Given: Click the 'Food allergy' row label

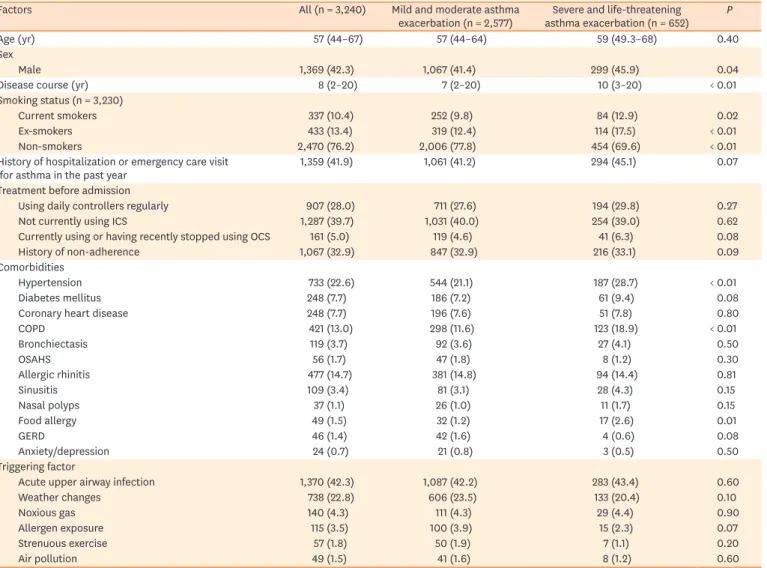Looking at the screenshot, I should coord(47,421).
